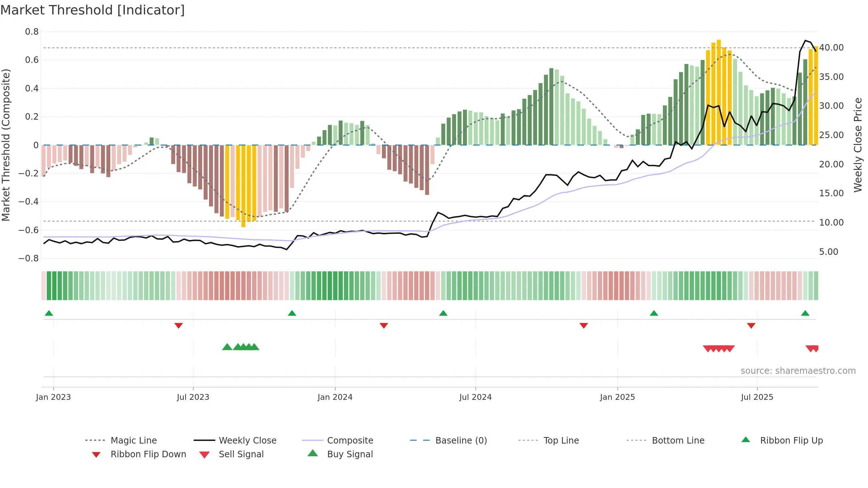Toggle the Top Line legend entry
The image size is (868, 488).
[548, 440]
